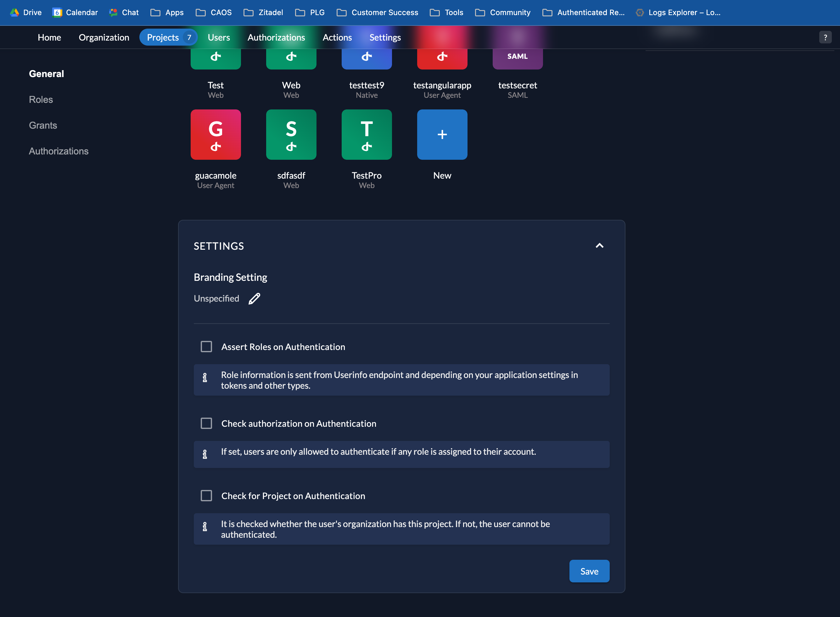Expand the Zitadel bookmark folder
The image size is (840, 617).
[263, 12]
